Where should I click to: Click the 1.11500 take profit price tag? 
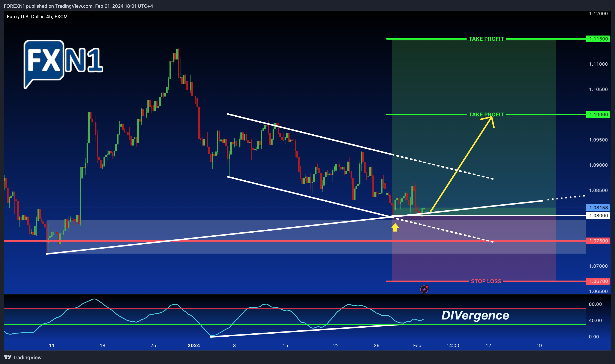[598, 39]
